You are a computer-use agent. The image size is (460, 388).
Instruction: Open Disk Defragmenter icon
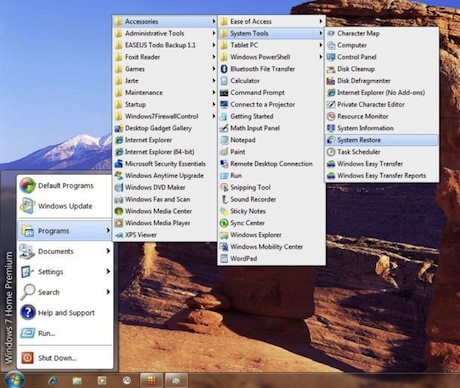(x=331, y=81)
